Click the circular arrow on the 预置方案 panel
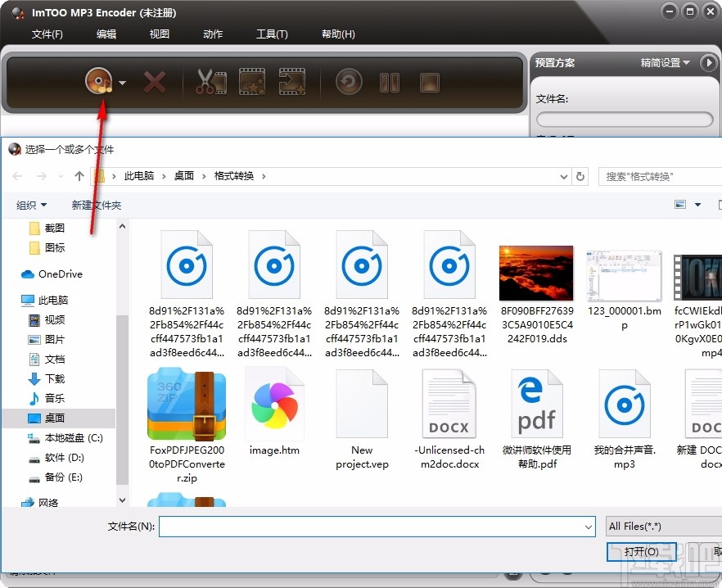The width and height of the screenshot is (722, 588). point(709,62)
